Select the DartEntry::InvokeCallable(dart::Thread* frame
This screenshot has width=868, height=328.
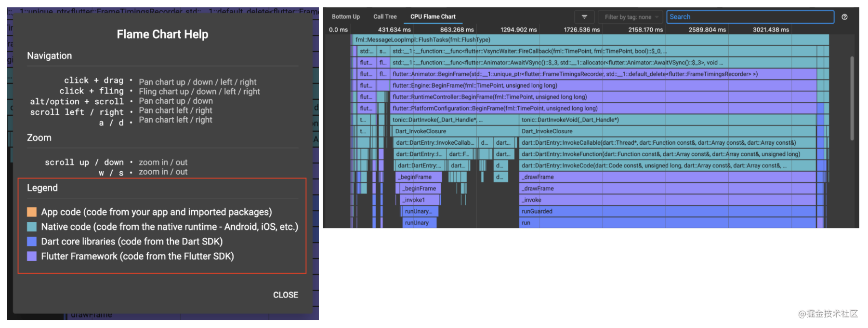tap(668, 143)
